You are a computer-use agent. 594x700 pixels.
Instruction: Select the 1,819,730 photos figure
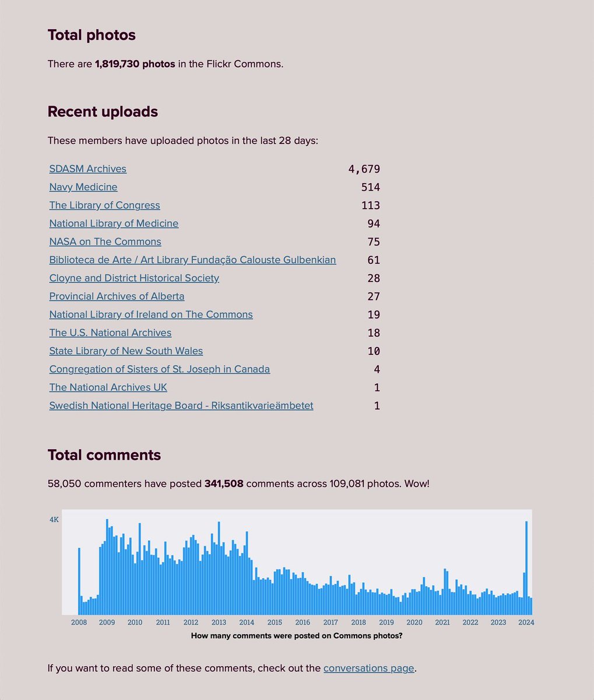click(135, 64)
